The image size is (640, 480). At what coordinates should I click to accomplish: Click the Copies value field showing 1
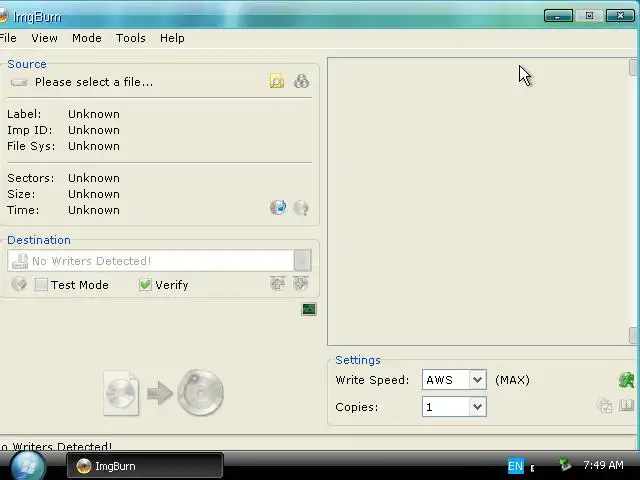(x=446, y=407)
